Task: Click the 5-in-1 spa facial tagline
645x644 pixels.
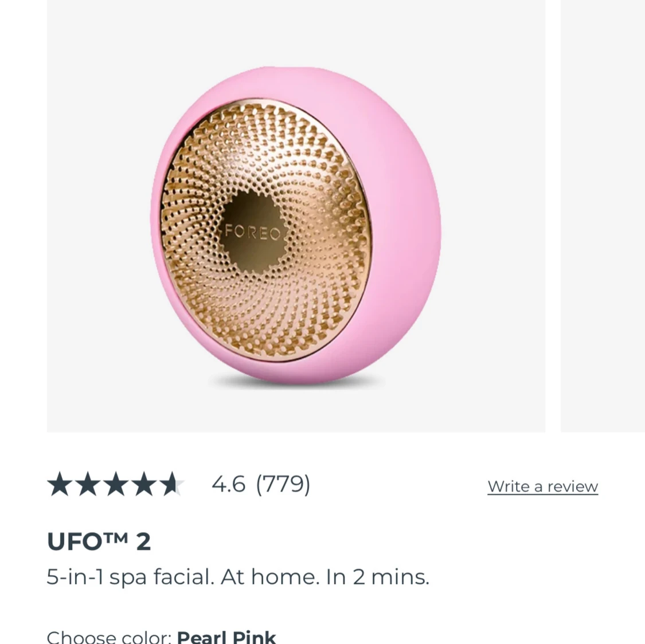Action: [x=238, y=576]
